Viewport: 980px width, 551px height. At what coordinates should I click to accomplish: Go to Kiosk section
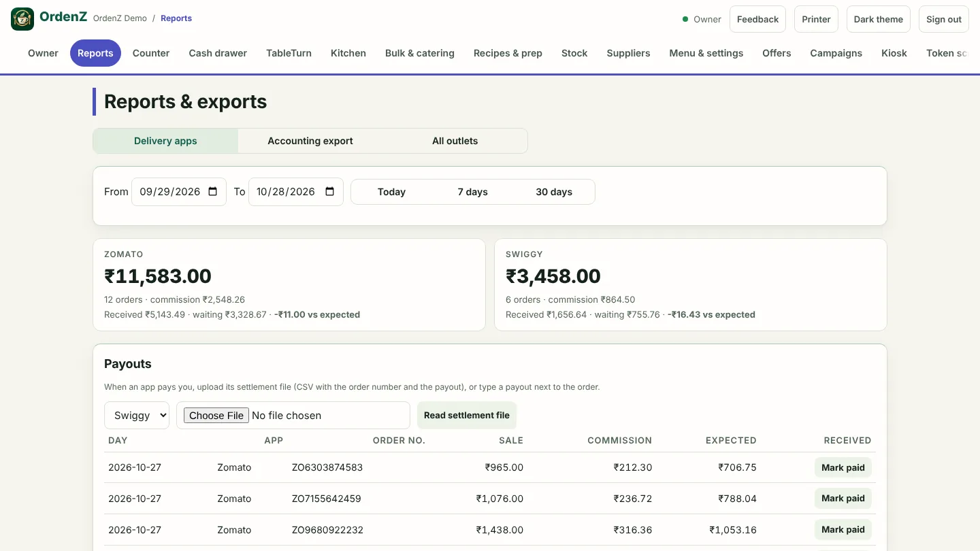click(x=894, y=53)
